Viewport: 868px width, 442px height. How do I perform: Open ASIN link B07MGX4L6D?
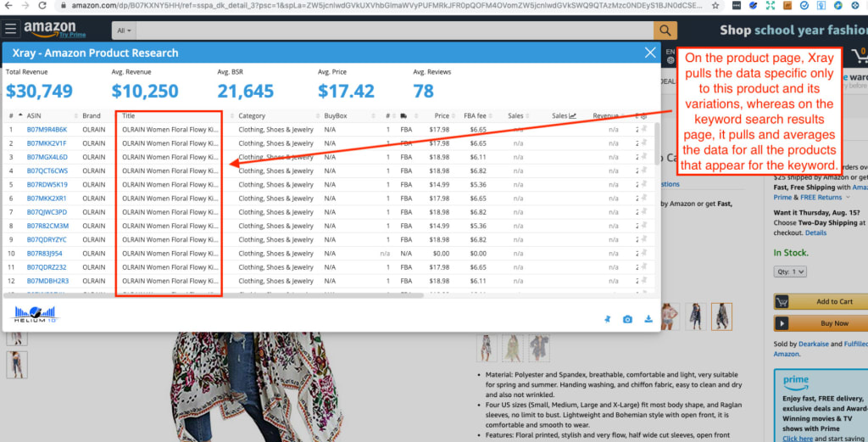coord(47,157)
